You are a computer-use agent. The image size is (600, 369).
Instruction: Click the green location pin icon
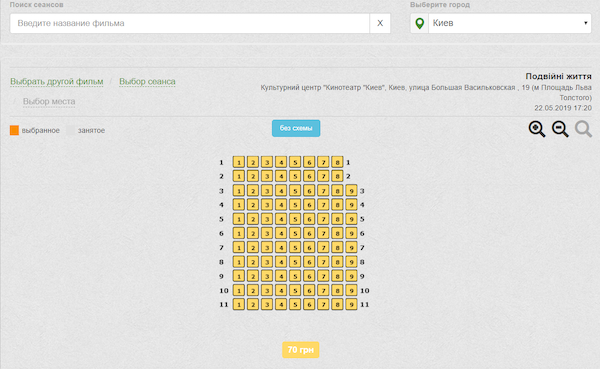[419, 23]
